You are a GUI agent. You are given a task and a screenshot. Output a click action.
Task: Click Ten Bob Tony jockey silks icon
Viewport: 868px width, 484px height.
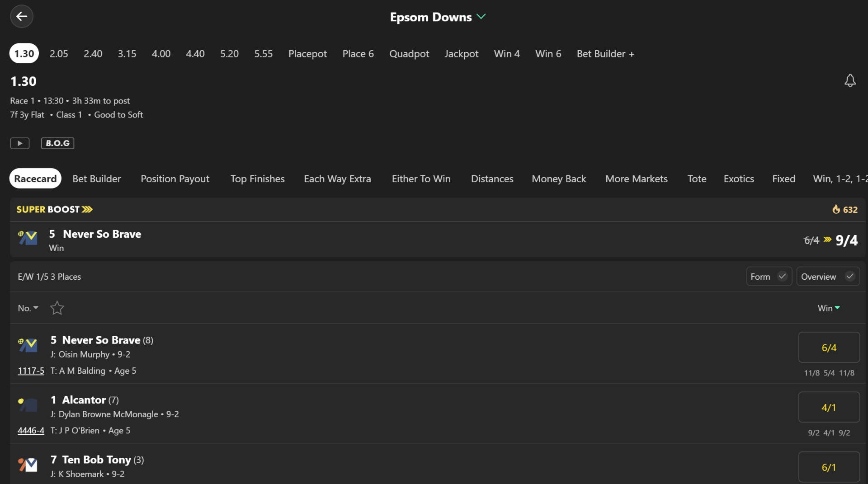(x=28, y=465)
